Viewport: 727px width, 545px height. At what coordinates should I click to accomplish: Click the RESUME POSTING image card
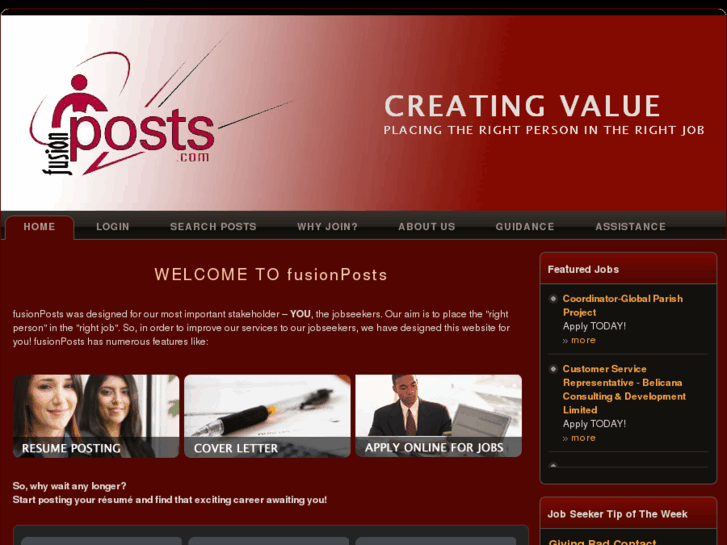(x=96, y=416)
